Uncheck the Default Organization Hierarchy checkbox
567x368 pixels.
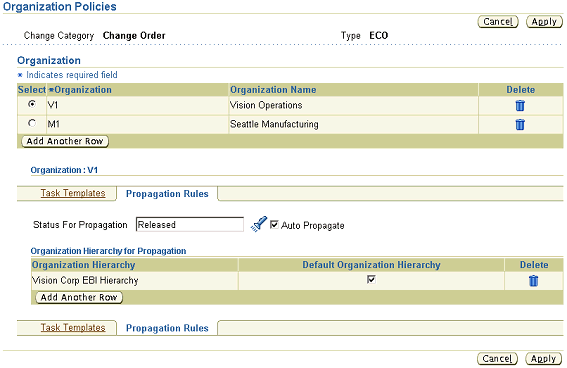371,279
